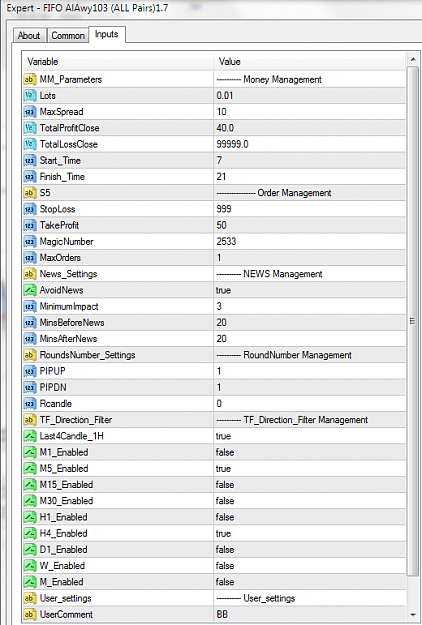Select the TakeProfit value 50

(222, 225)
